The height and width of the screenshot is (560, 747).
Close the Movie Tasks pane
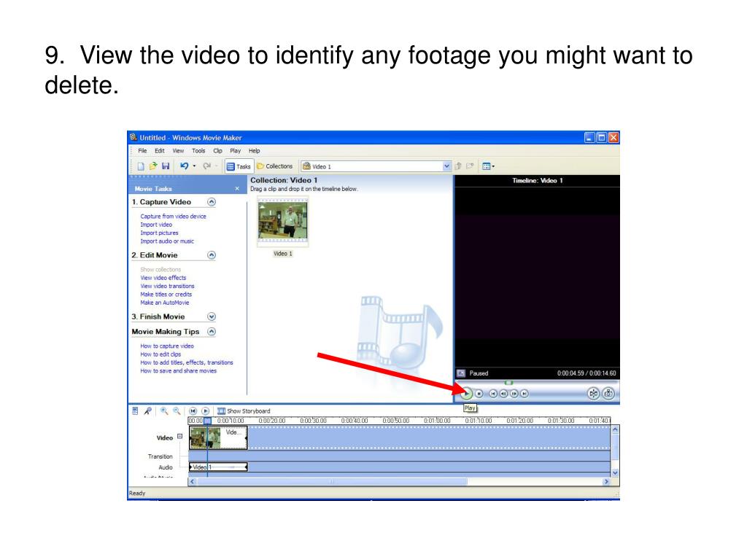pos(237,189)
